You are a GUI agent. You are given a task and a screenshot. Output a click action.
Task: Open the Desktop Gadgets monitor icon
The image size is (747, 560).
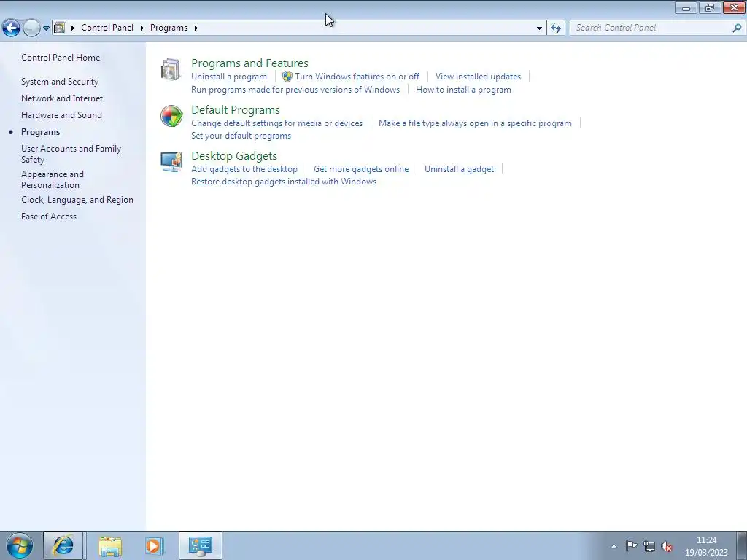[171, 162]
